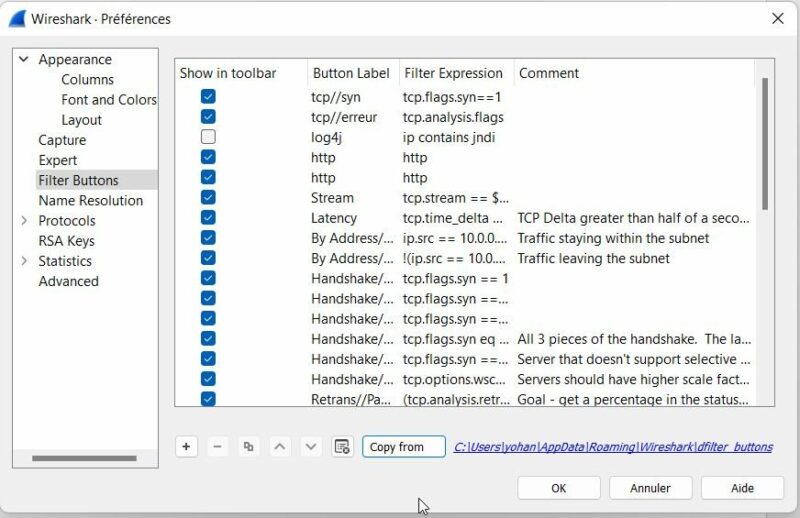Select the Latency button label cell
The height and width of the screenshot is (518, 800).
click(334, 218)
